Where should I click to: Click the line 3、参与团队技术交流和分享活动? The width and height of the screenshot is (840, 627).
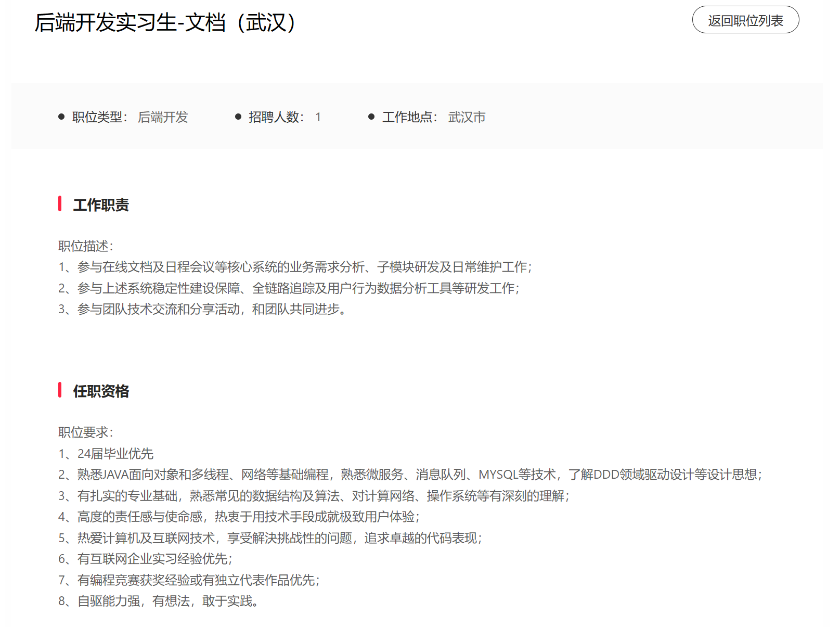click(202, 309)
